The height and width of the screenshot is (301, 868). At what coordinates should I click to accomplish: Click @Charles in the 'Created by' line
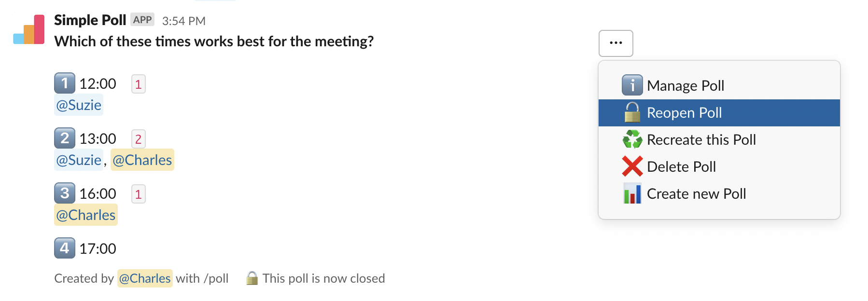[x=144, y=278]
